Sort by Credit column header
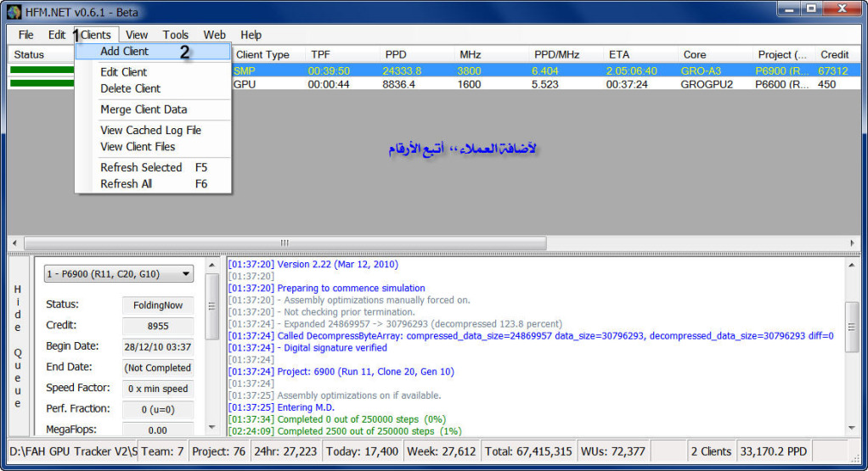868x471 pixels. pyautogui.click(x=838, y=54)
